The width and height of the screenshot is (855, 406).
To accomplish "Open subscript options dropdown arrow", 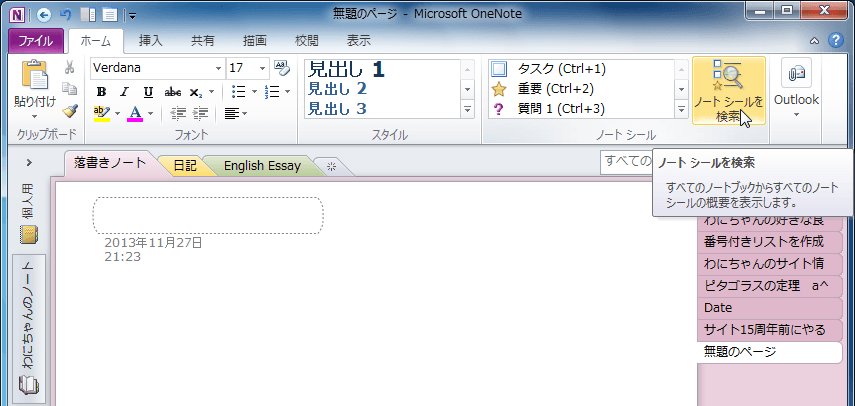I will [212, 92].
